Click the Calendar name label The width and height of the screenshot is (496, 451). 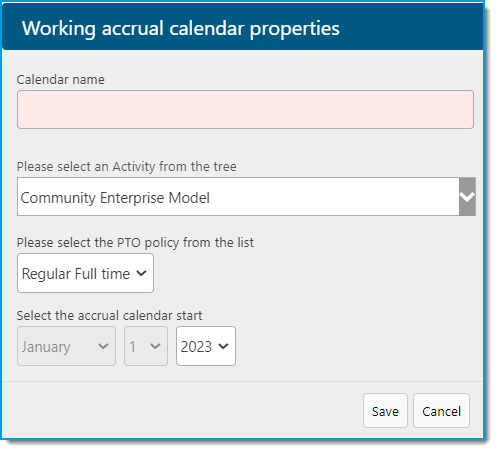point(61,80)
